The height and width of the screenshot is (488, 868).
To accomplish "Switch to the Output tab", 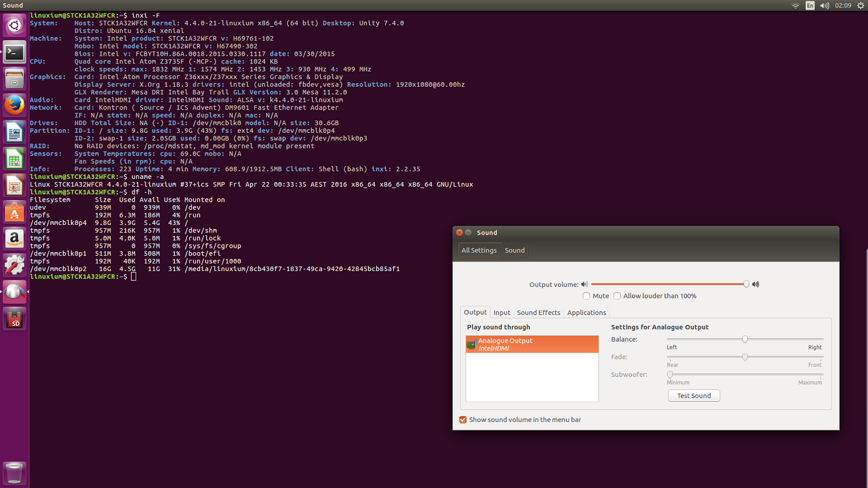I will pyautogui.click(x=475, y=312).
